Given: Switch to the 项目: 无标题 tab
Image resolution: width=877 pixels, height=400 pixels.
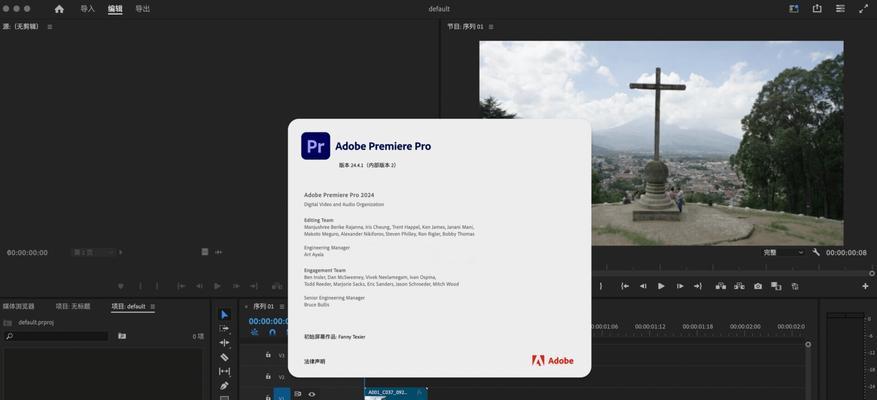Looking at the screenshot, I should coord(73,306).
